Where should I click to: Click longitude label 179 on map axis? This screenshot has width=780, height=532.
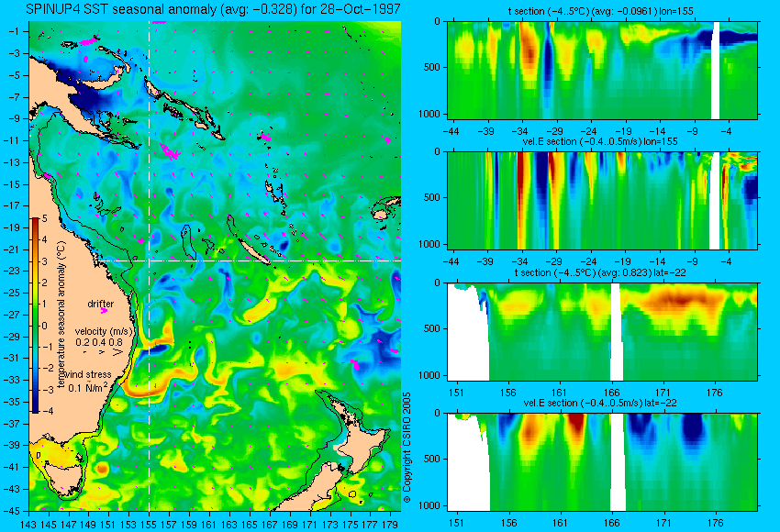pos(390,524)
